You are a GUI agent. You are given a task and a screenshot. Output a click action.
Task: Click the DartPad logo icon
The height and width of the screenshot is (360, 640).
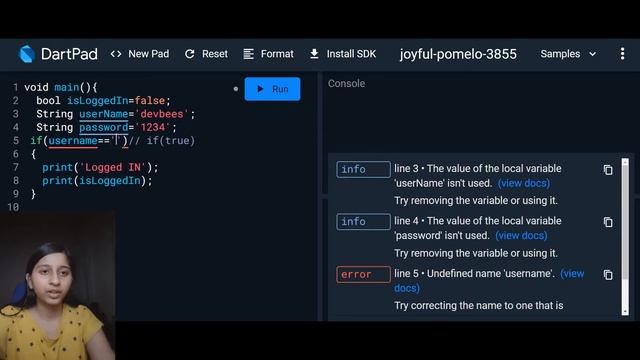click(x=27, y=54)
